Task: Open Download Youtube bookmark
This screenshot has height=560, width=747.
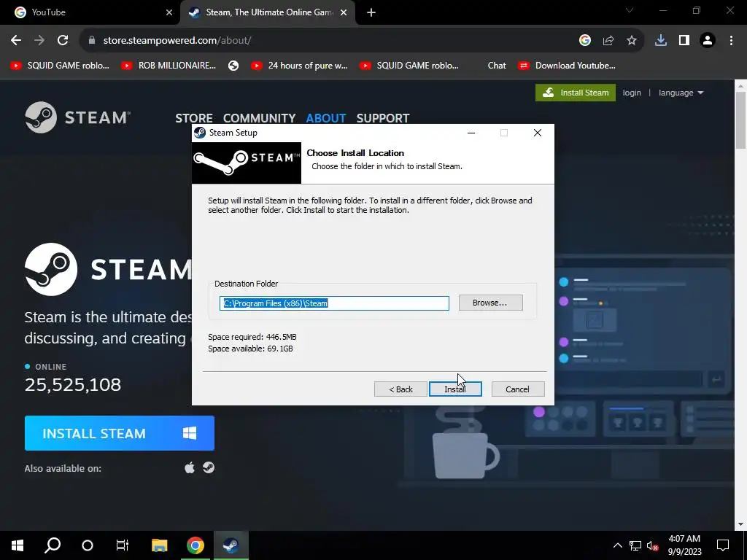Action: (x=568, y=66)
